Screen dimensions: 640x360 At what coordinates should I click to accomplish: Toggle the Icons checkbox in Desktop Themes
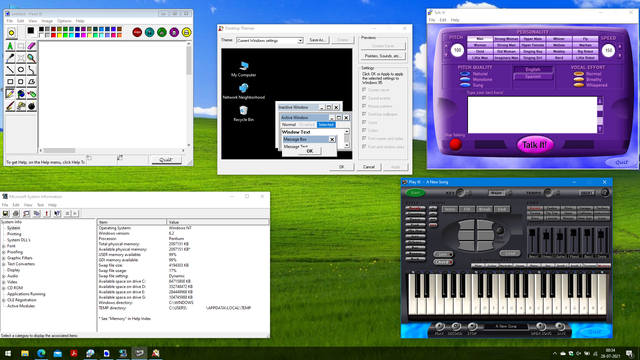[x=364, y=122]
